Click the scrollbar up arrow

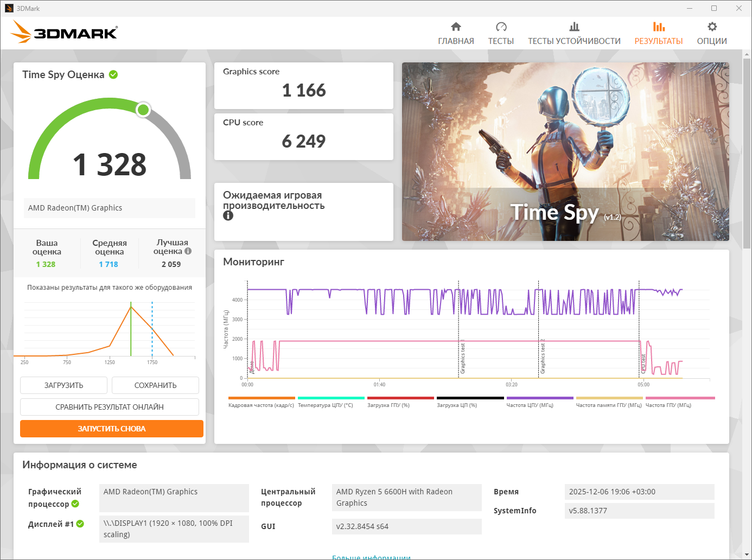pos(747,54)
